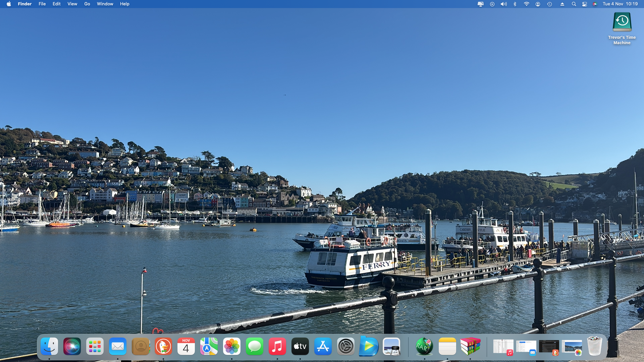Toggle Bluetooth from menu bar icon
Screen dimensions: 644x362
[515, 4]
